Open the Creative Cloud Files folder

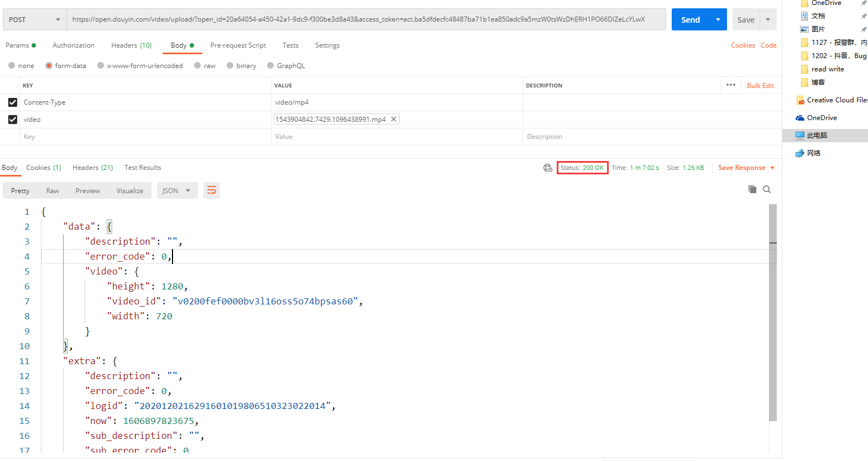[832, 100]
